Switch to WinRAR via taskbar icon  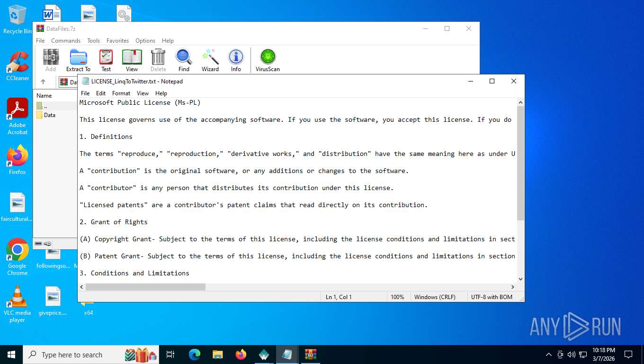310,355
